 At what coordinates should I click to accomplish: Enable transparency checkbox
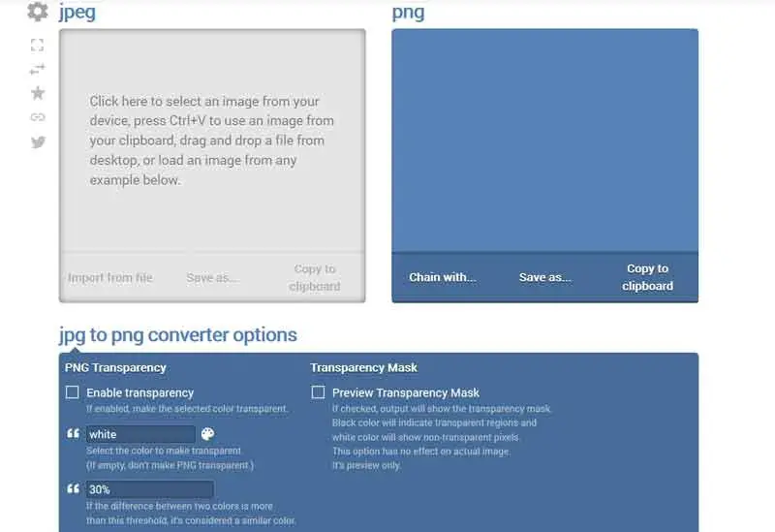pos(73,392)
